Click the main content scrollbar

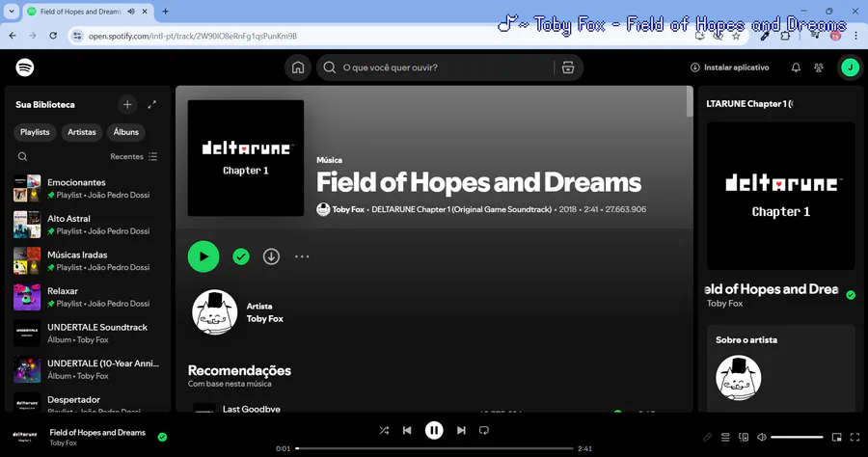[690, 101]
